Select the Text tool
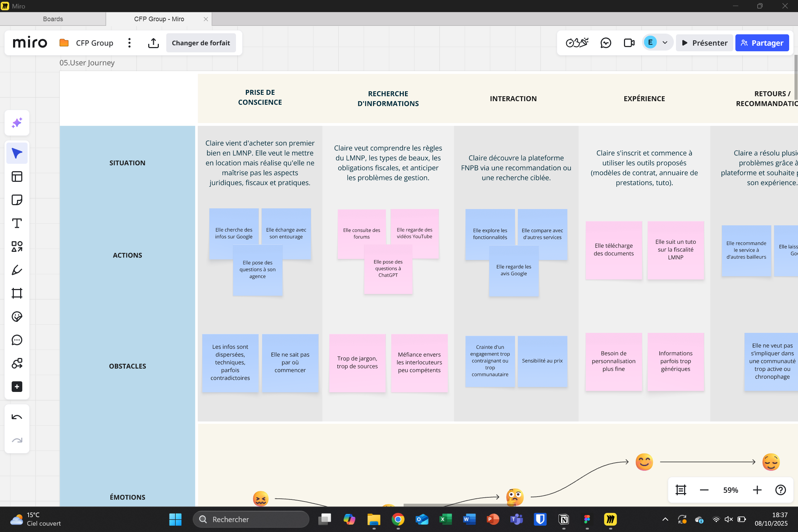 (x=17, y=223)
